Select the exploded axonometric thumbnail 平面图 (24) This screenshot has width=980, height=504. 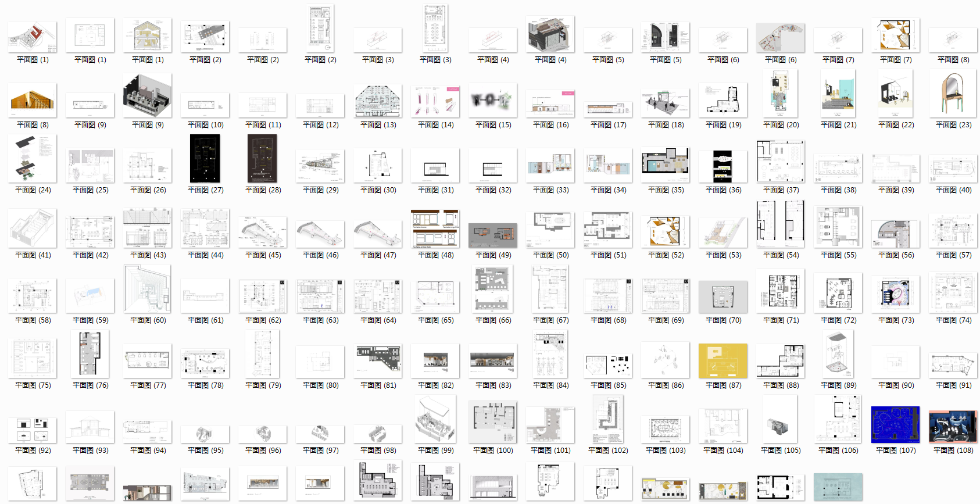coord(33,159)
